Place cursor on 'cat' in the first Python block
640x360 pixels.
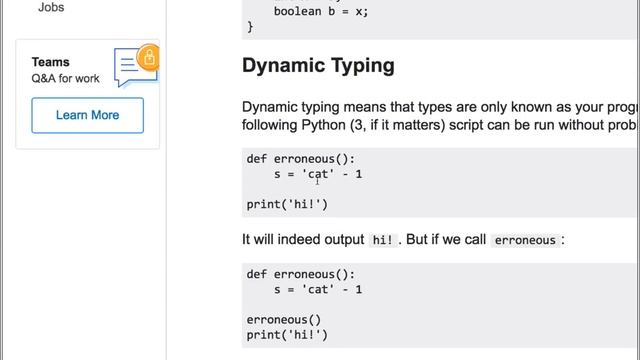[318, 174]
